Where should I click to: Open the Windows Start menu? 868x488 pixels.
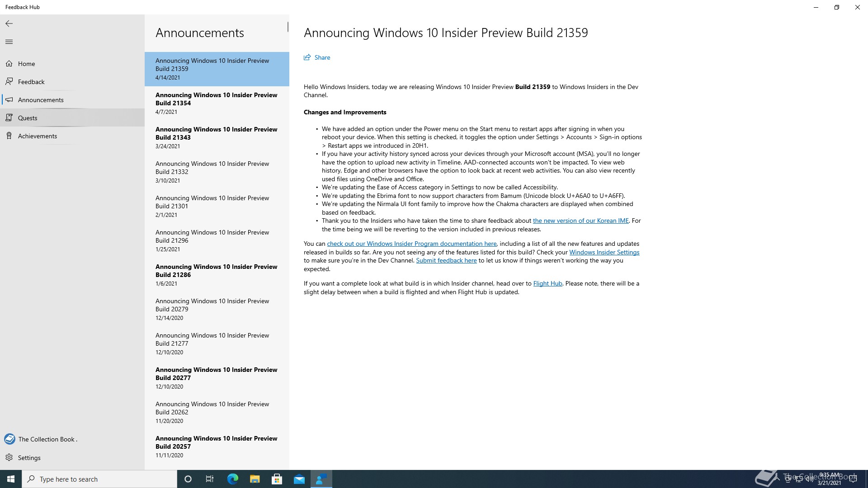(x=11, y=479)
